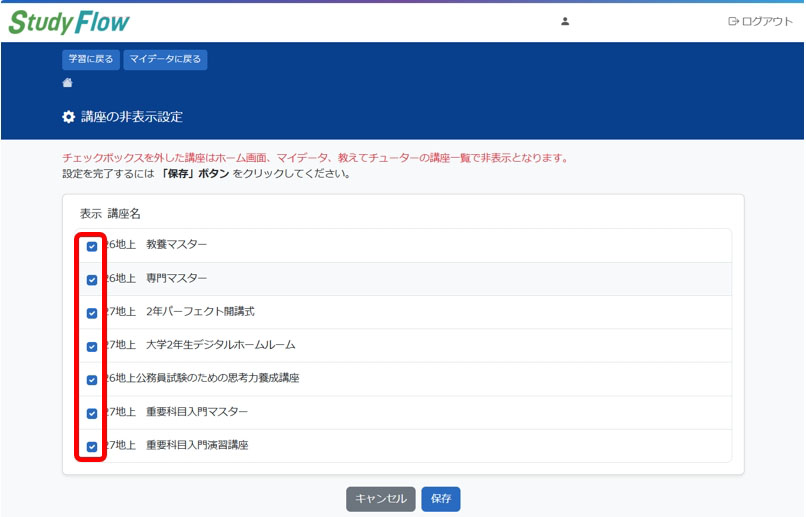Uncheck the 27地上 2年パーフェクト開講式 checkbox

[92, 313]
